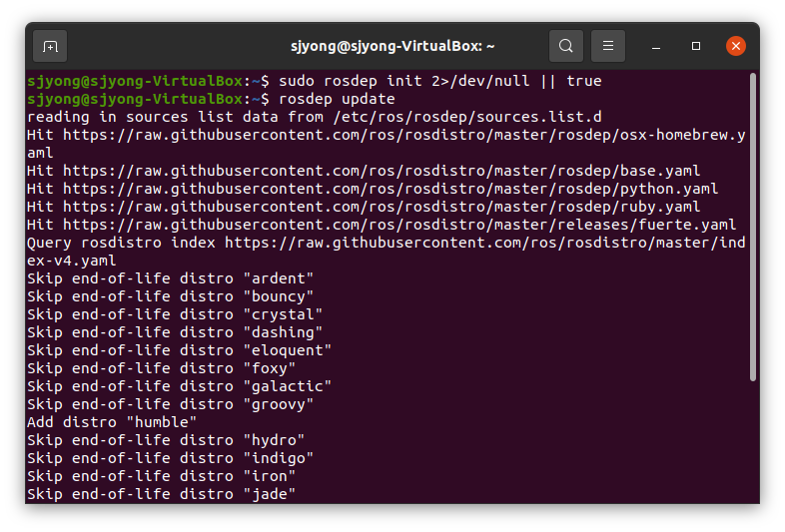Click the 'aml' wrapped line fragment

(40, 153)
